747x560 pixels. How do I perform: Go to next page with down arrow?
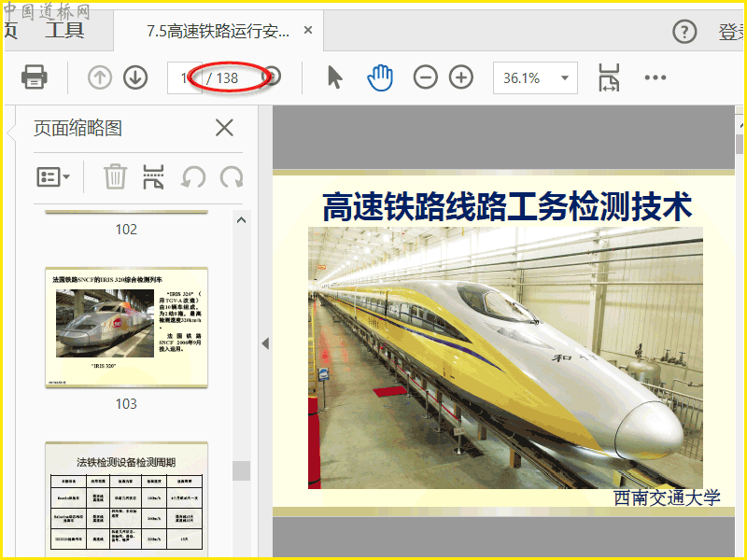(135, 77)
